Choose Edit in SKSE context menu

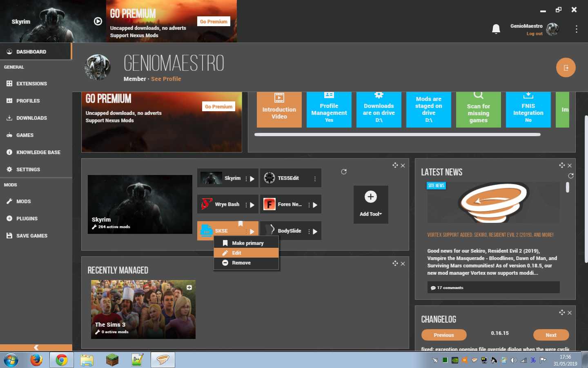point(246,253)
